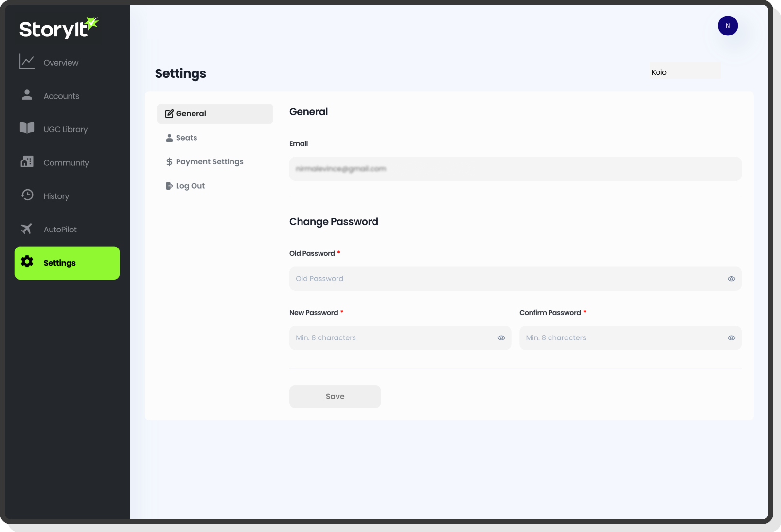Viewport: 781px width, 532px height.
Task: Click the pencil icon next to General
Action: pyautogui.click(x=169, y=113)
